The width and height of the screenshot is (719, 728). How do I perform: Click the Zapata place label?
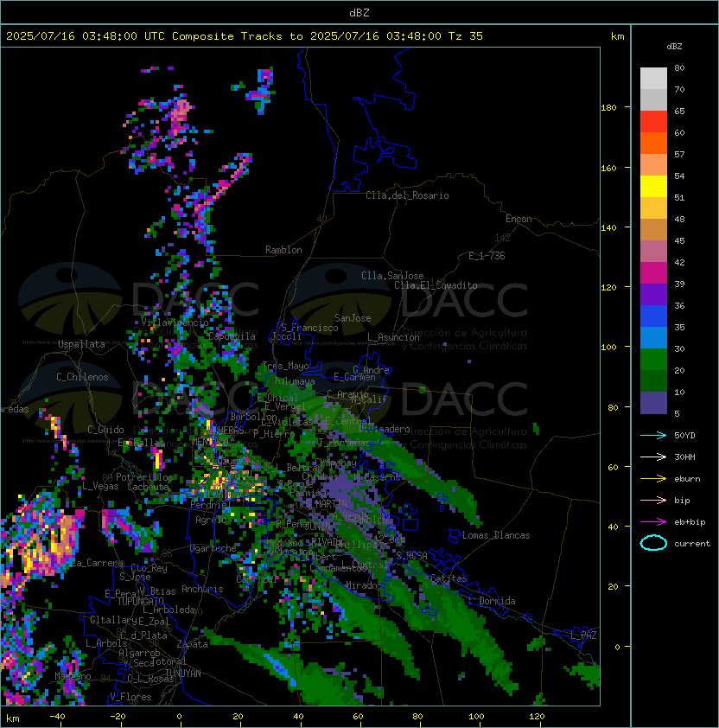click(192, 644)
